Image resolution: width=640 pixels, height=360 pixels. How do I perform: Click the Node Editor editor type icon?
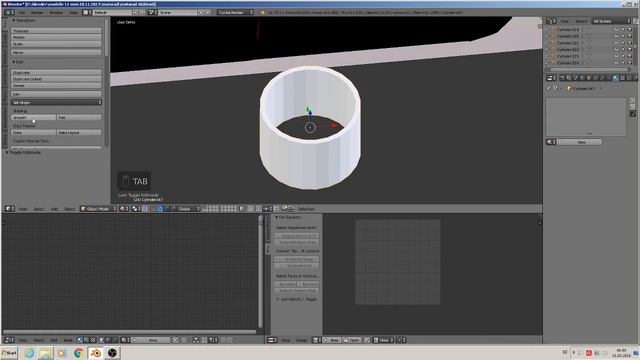coord(8,340)
